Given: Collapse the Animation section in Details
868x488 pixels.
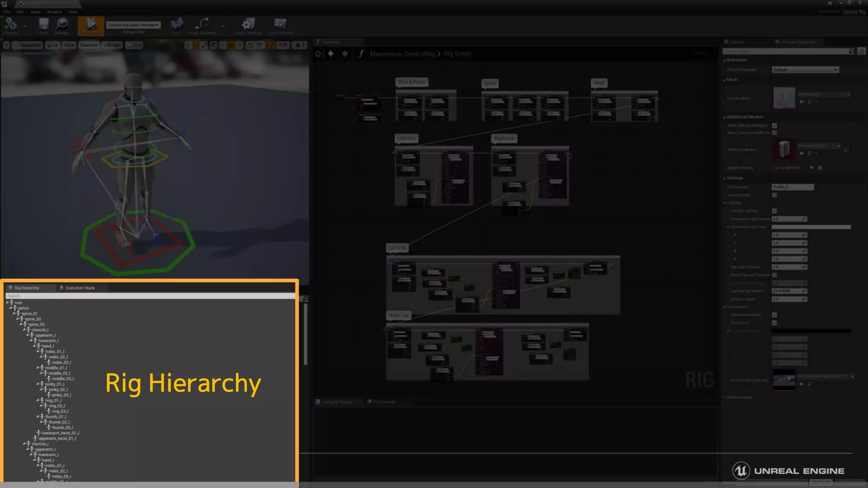Looking at the screenshot, I should pyautogui.click(x=725, y=60).
